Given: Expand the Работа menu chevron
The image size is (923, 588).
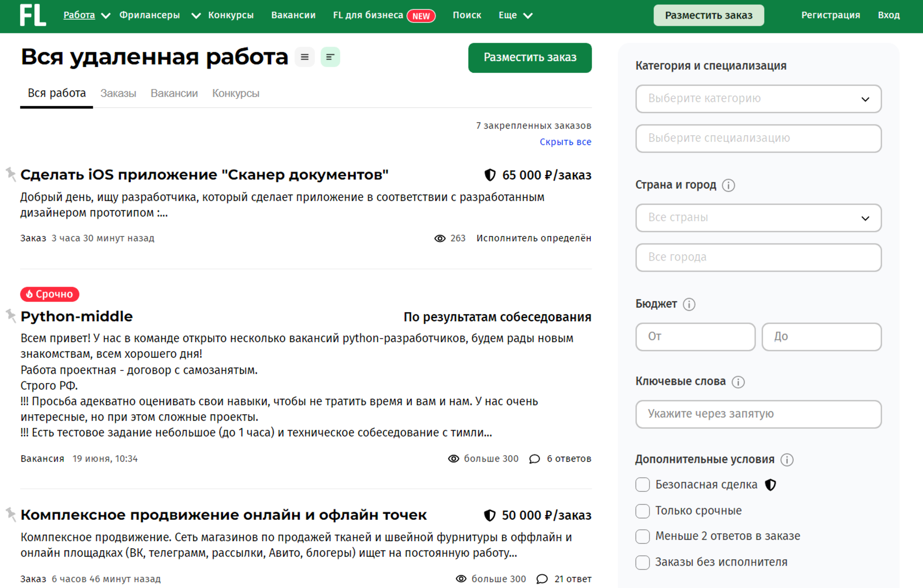Looking at the screenshot, I should (106, 16).
